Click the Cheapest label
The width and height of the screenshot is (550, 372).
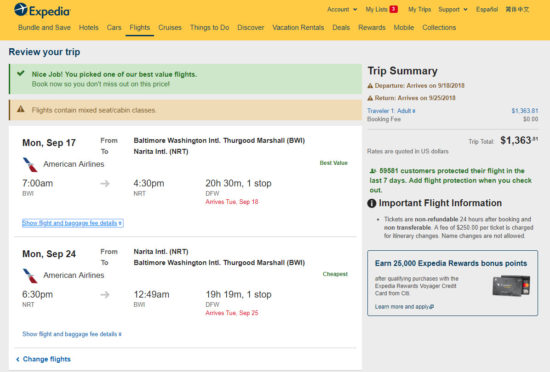[x=335, y=274]
